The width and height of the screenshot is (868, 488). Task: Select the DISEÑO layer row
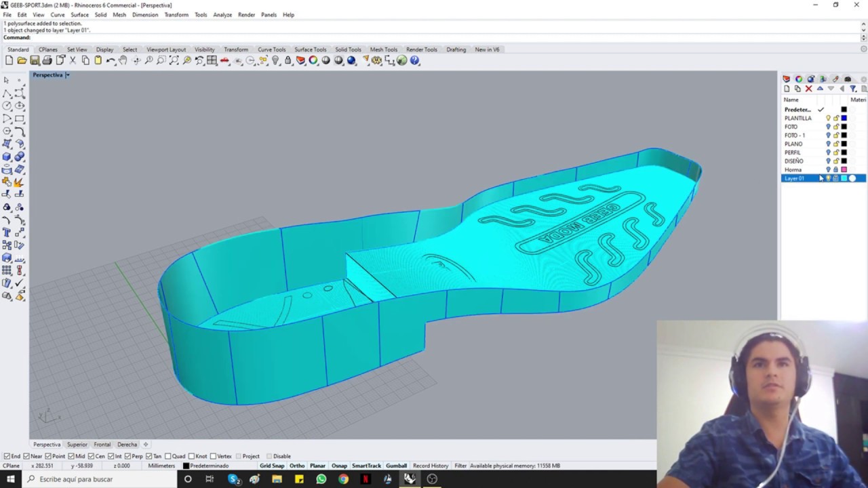(x=823, y=161)
